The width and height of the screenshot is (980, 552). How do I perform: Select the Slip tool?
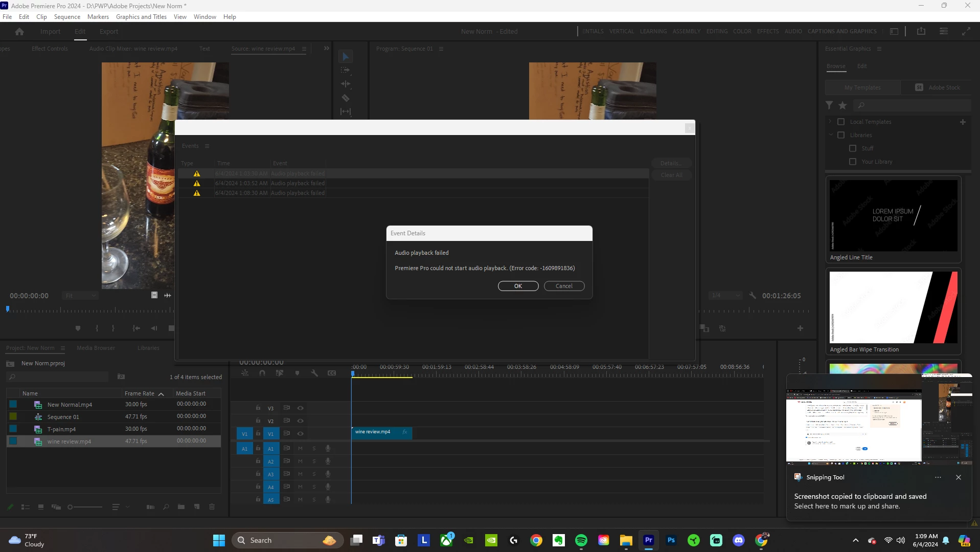point(346,112)
